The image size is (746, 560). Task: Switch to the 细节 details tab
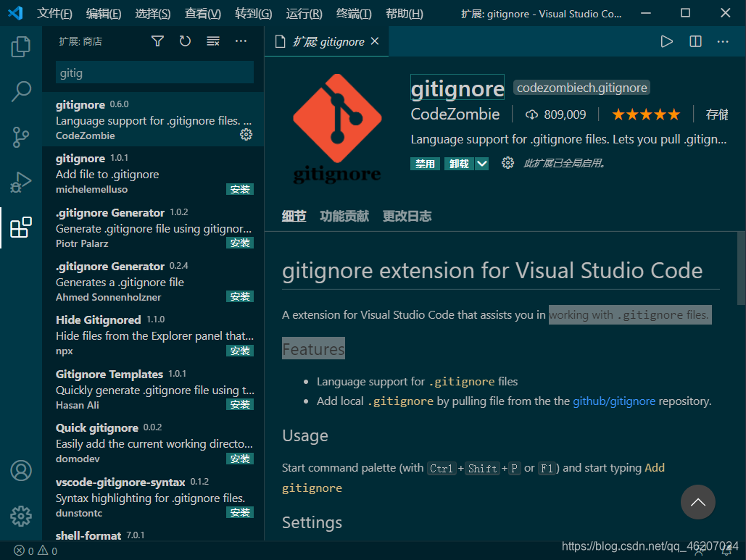tap(294, 217)
